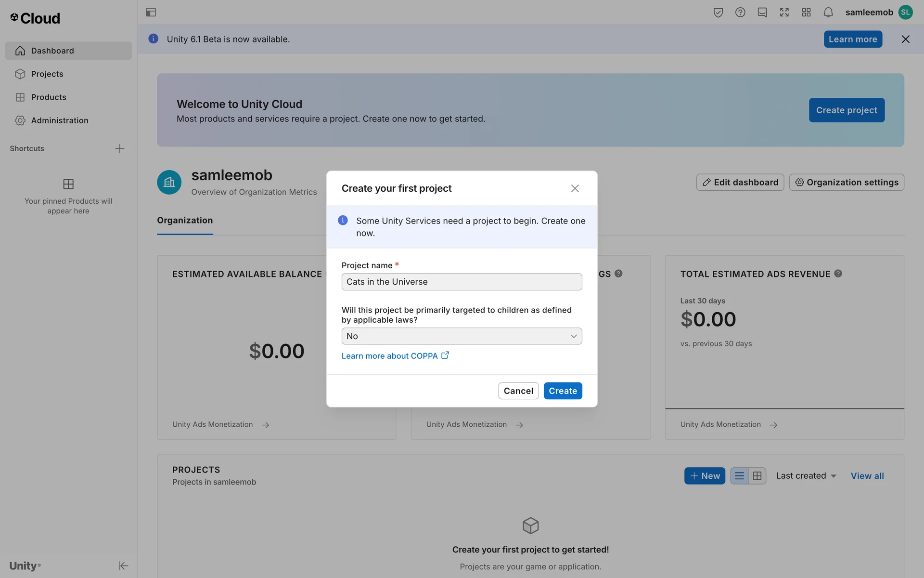Add a shortcut with the plus icon
This screenshot has height=578, width=924.
tap(120, 148)
